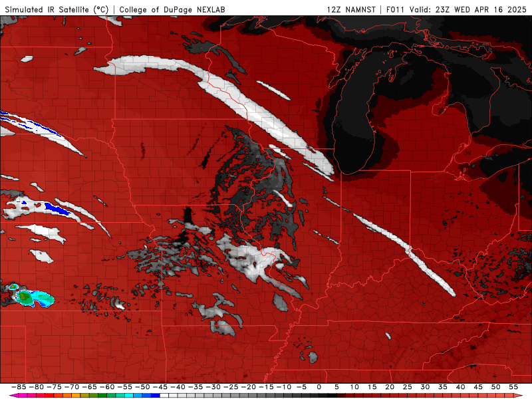
Task: Click the -45 color scale label
Action: click(159, 387)
